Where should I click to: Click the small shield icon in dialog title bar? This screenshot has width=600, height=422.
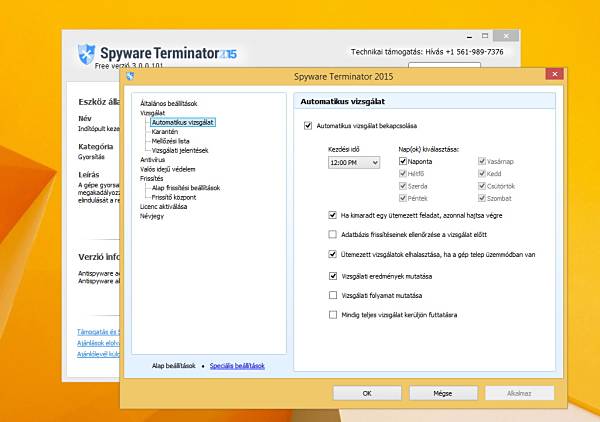130,76
